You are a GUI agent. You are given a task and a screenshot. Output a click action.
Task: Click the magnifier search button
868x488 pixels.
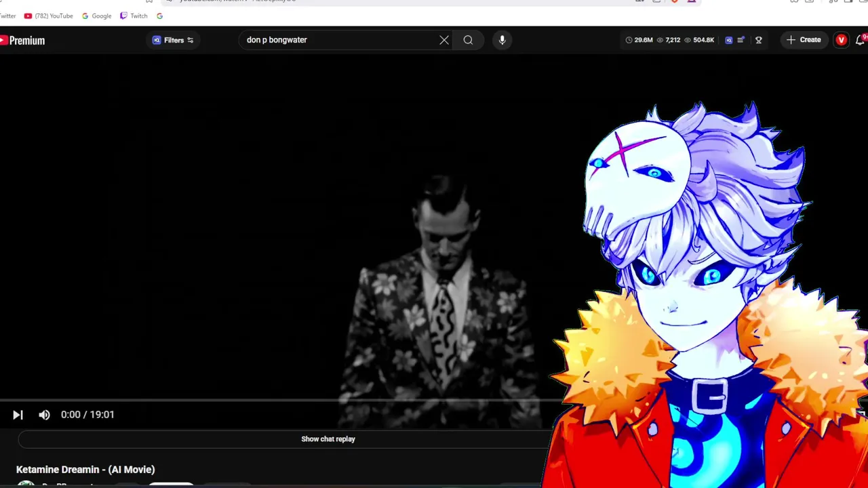pos(468,40)
